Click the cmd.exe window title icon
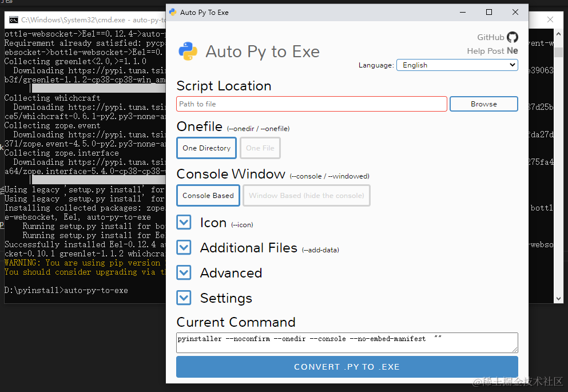The height and width of the screenshot is (392, 568). [14, 19]
